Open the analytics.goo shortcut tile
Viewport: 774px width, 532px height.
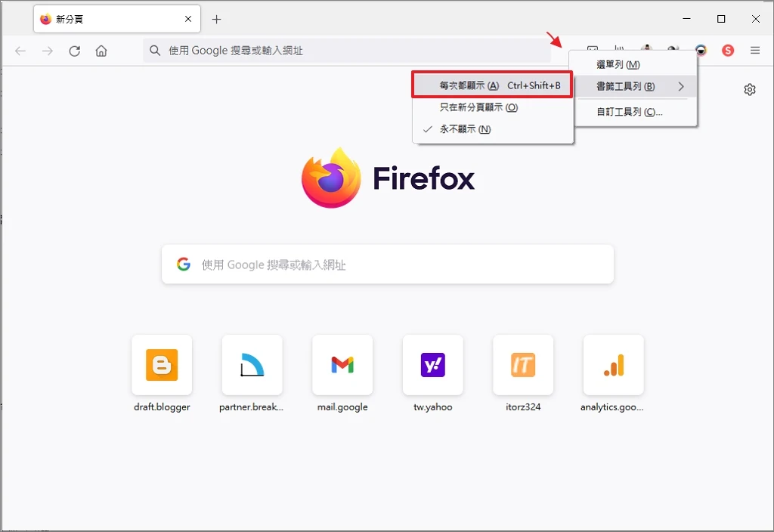coord(614,365)
